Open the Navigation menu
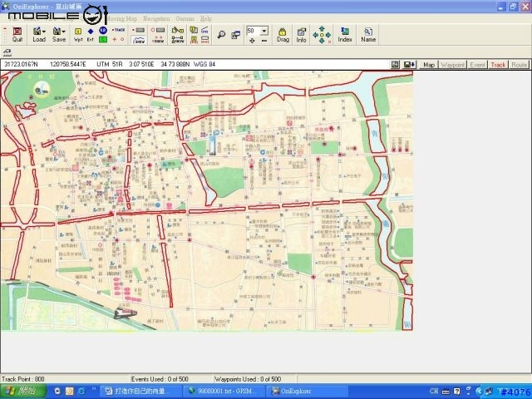The width and height of the screenshot is (532, 399). click(156, 18)
